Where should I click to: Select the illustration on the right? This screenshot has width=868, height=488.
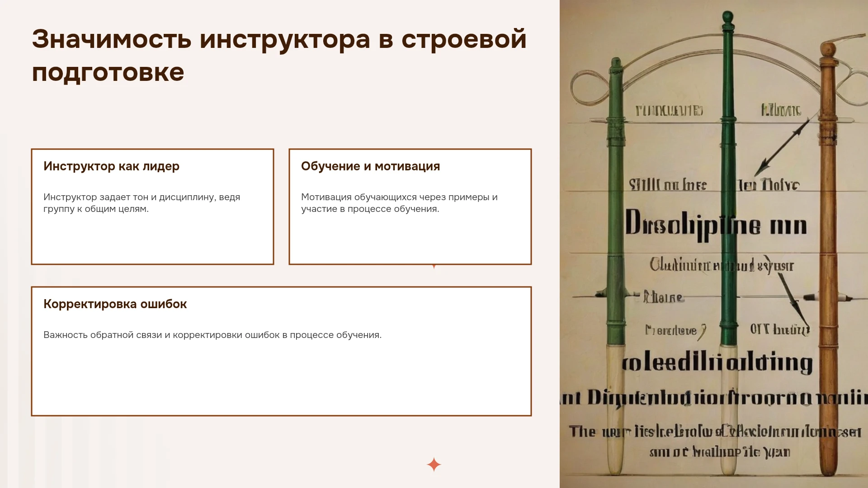point(714,244)
